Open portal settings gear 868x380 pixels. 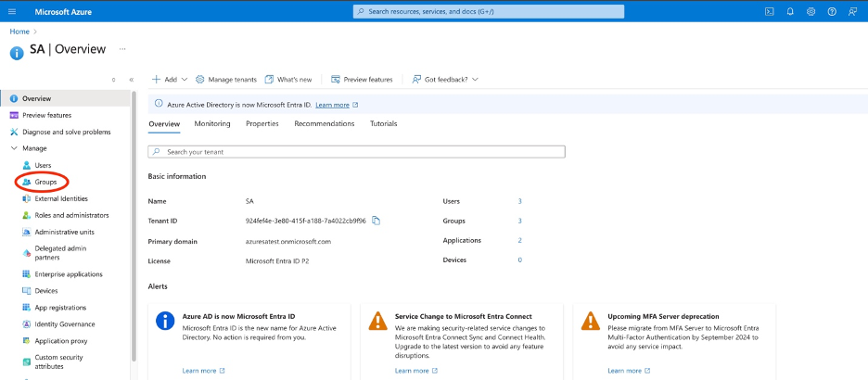(x=811, y=12)
